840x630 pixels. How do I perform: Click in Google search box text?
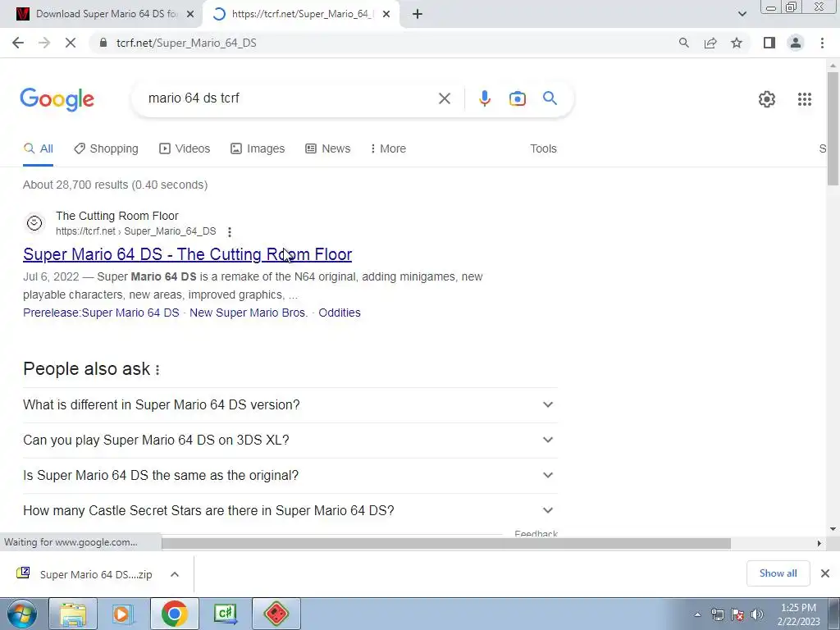point(194,98)
